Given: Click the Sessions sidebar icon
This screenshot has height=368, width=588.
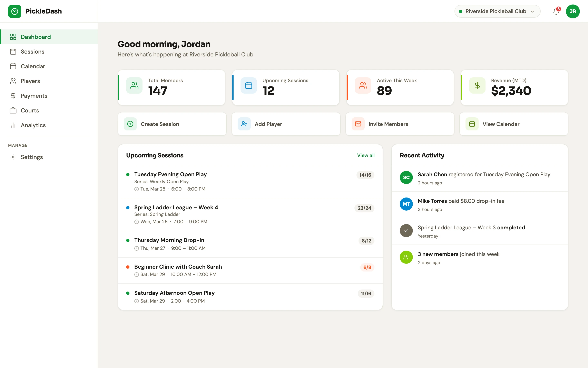Looking at the screenshot, I should tap(13, 52).
